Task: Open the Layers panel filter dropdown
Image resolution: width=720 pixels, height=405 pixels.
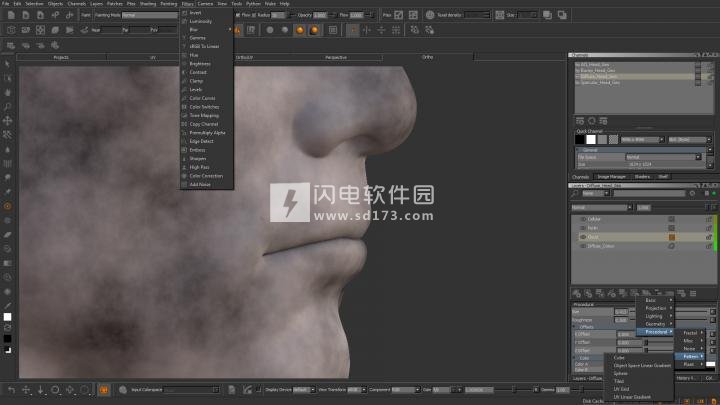Action: click(596, 194)
